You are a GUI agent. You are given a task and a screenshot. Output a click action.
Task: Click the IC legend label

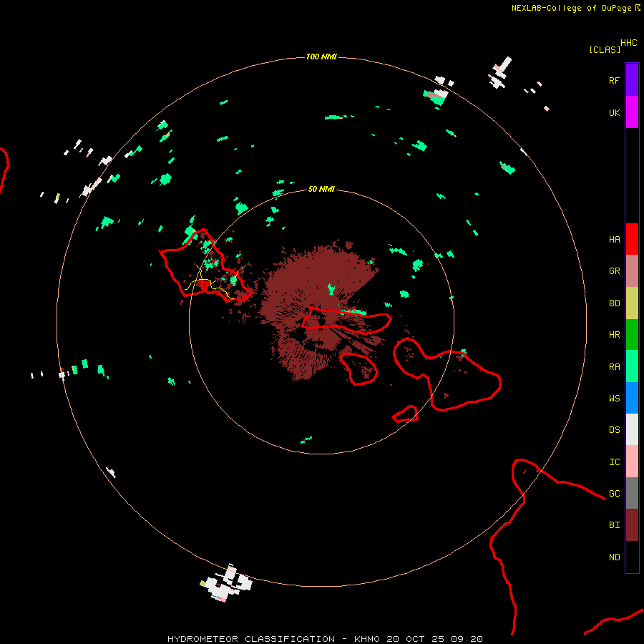click(x=614, y=462)
